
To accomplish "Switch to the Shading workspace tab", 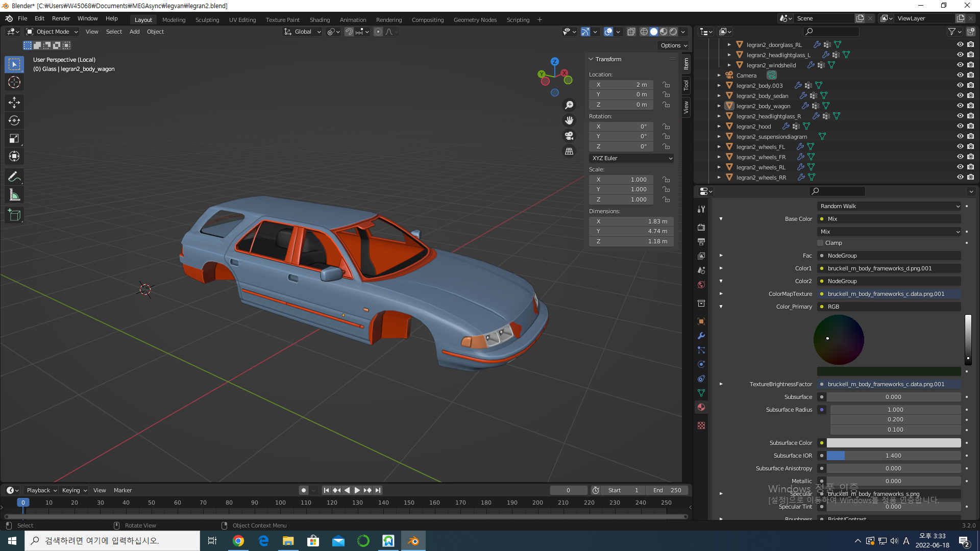I will [320, 20].
